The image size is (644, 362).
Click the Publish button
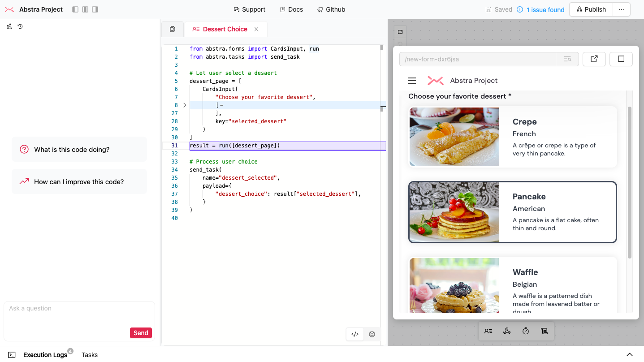[x=591, y=9]
